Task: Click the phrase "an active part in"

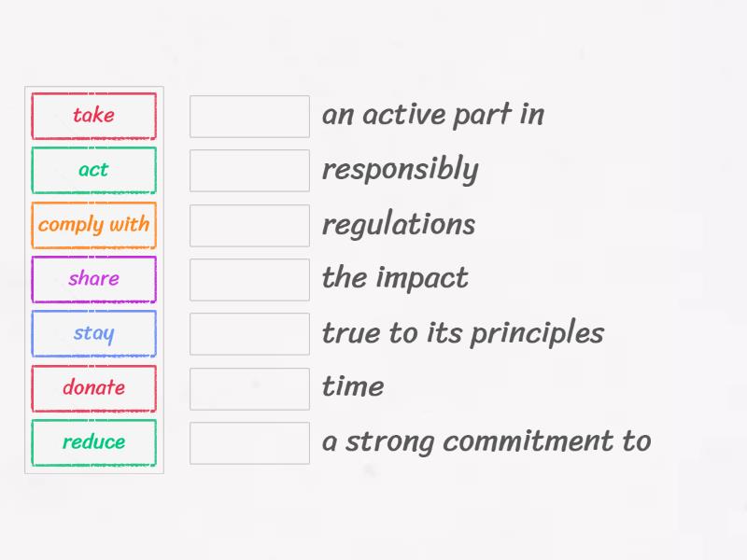Action: 433,115
